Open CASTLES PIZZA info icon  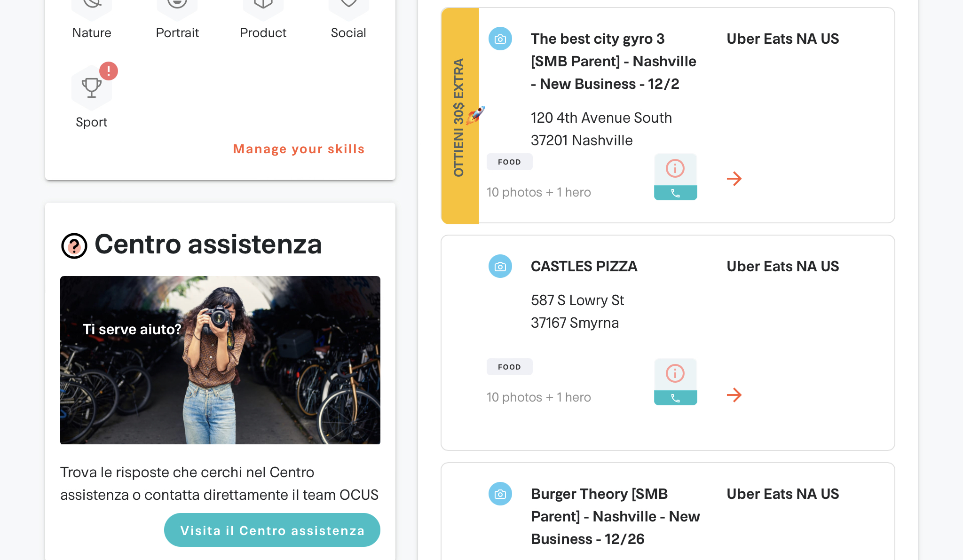[675, 374]
